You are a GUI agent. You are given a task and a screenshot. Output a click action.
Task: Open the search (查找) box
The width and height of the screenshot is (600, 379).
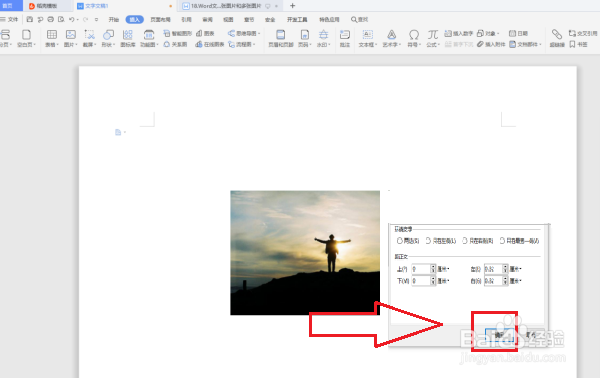point(360,19)
